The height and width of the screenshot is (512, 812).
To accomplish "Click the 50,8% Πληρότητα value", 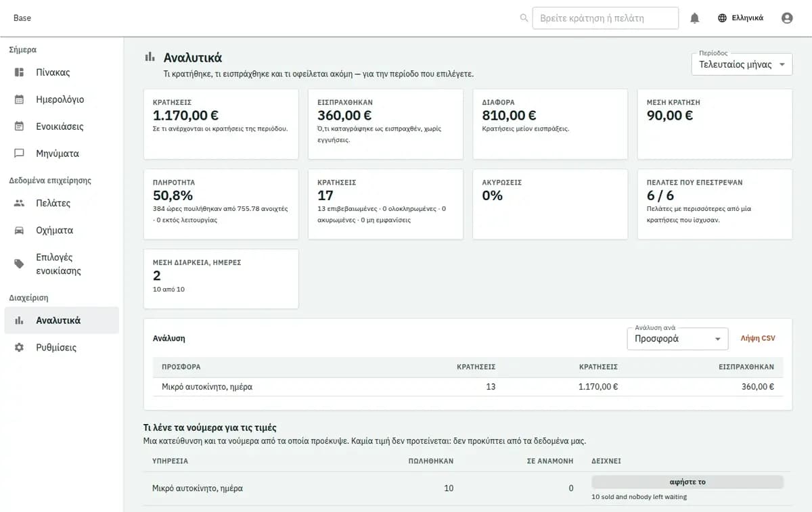I will 173,195.
